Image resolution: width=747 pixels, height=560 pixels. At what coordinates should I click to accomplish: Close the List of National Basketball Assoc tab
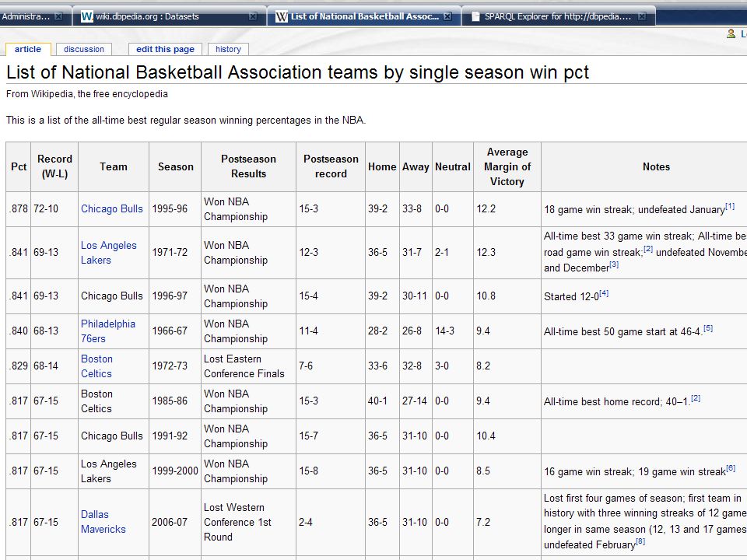pyautogui.click(x=447, y=16)
